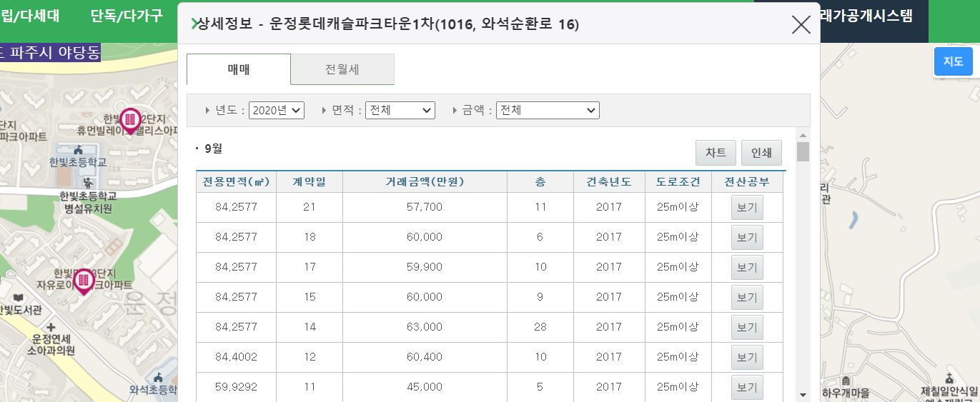Open the 립/다세대 menu item
This screenshot has width=980, height=402.
pyautogui.click(x=30, y=16)
